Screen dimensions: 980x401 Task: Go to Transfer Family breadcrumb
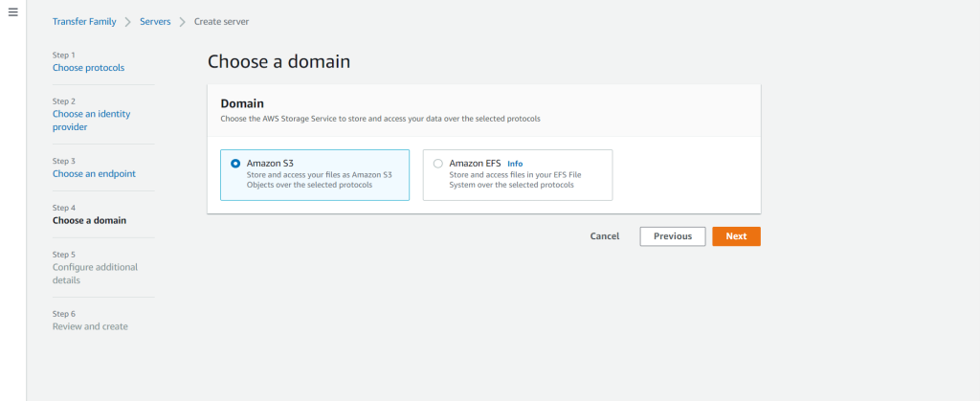tap(84, 21)
